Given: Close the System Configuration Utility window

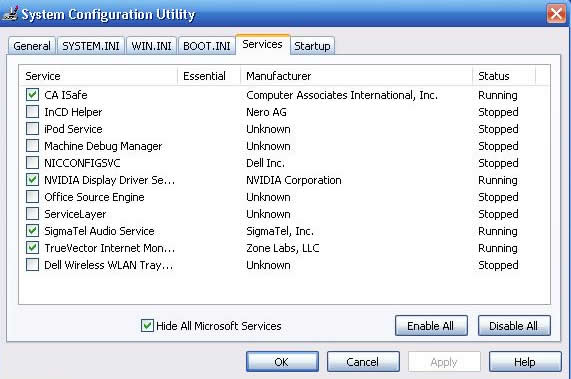Looking at the screenshot, I should [x=556, y=14].
